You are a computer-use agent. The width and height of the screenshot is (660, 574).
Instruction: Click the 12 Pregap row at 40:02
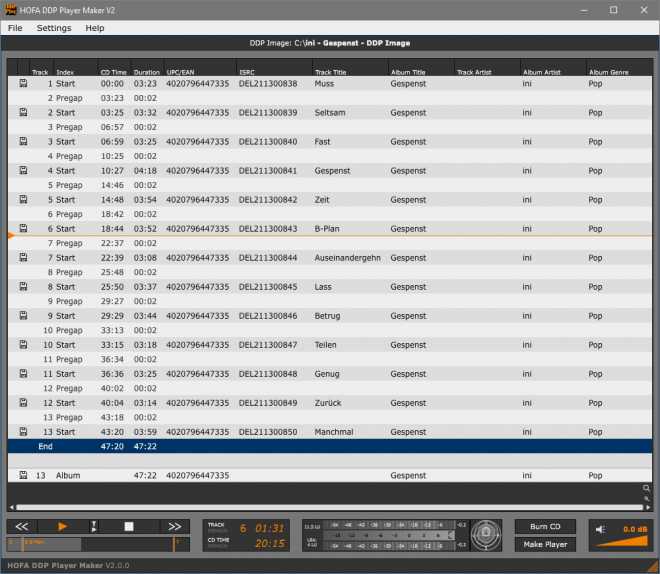330,388
